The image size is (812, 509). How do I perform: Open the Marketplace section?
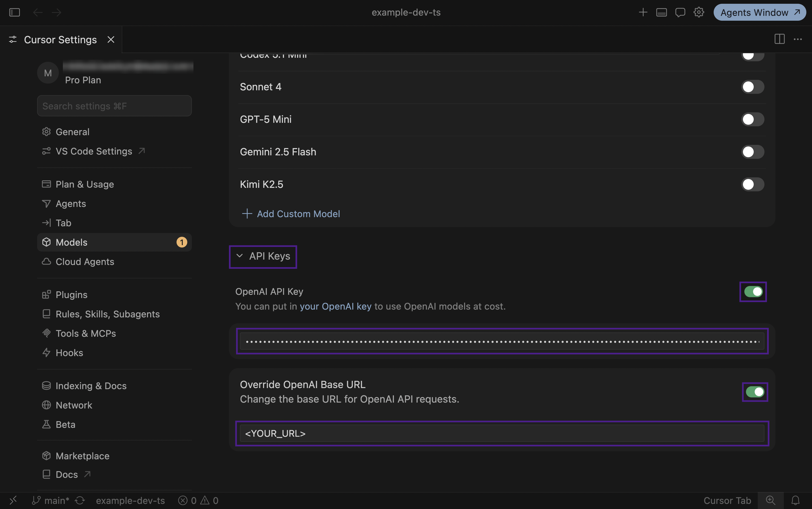tap(114, 456)
